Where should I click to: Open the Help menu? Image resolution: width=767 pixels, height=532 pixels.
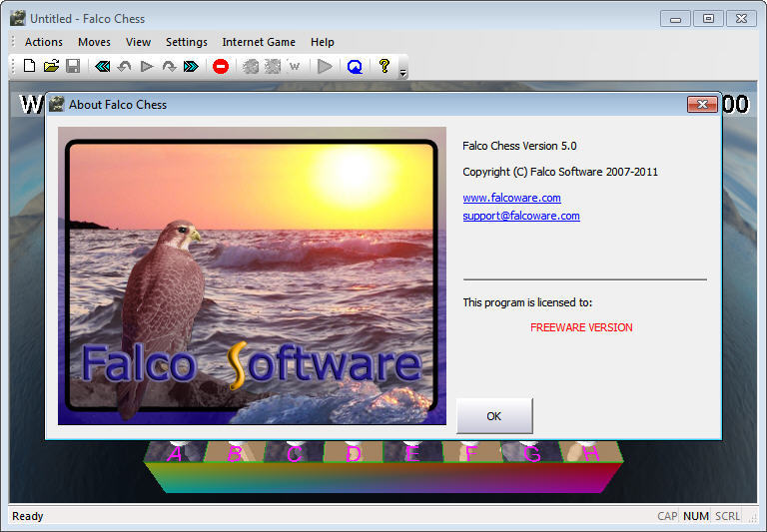(322, 42)
